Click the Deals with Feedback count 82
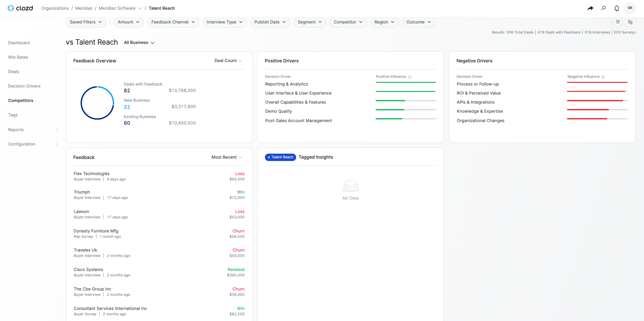Viewport: 644px width, 321px height. [x=127, y=91]
